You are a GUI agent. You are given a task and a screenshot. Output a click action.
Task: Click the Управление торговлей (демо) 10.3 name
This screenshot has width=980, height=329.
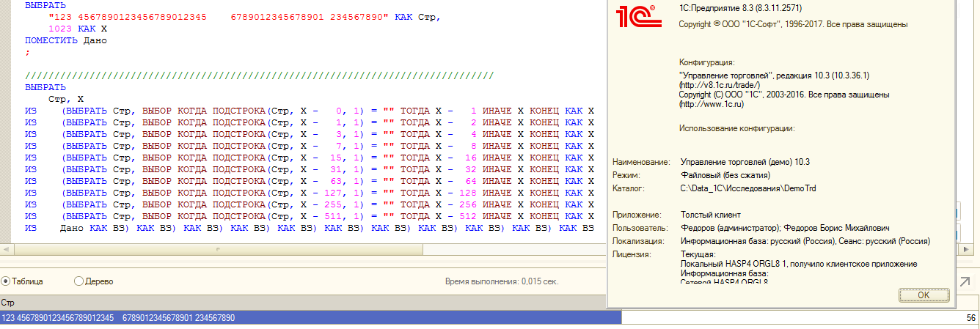coord(745,162)
